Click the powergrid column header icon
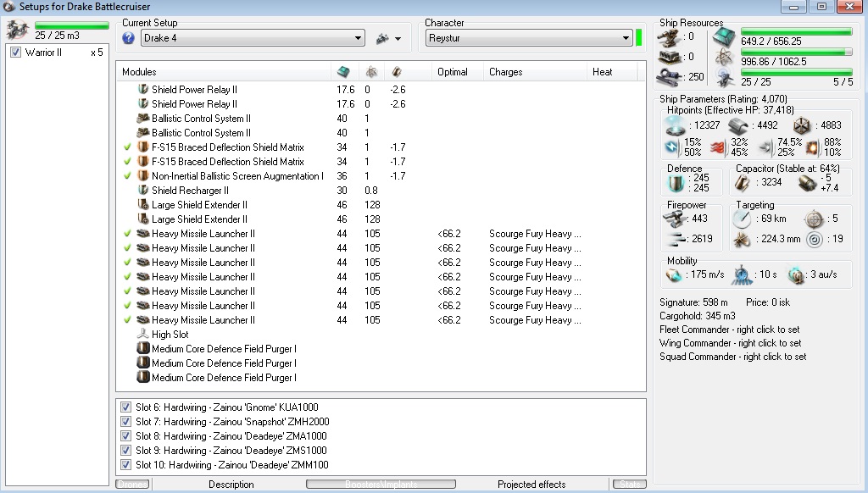Viewport: 868px width, 493px height. [371, 72]
